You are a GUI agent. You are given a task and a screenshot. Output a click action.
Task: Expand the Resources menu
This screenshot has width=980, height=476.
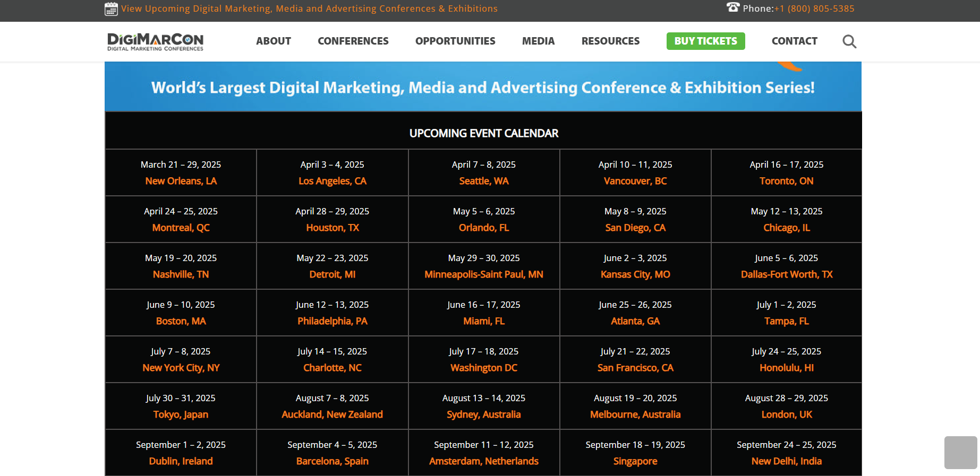pos(610,41)
